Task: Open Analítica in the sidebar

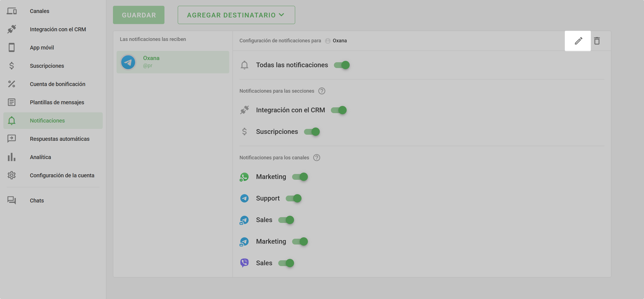Action: coord(53,157)
